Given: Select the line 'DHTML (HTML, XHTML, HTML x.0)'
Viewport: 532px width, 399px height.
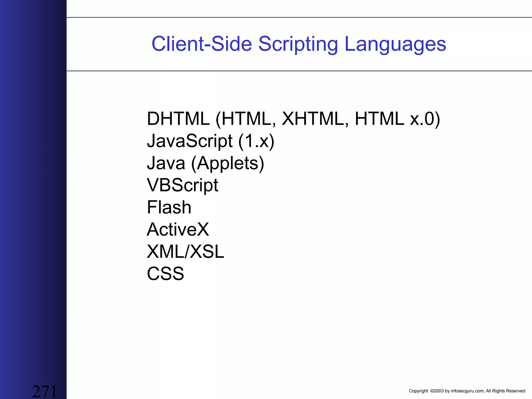Looking at the screenshot, I should pos(294,119).
